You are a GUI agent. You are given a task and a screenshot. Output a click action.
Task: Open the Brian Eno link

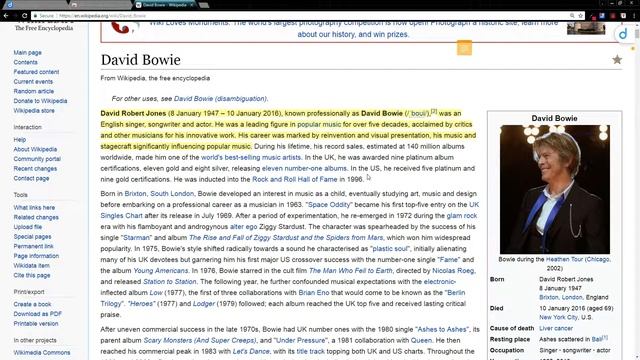[x=313, y=293]
